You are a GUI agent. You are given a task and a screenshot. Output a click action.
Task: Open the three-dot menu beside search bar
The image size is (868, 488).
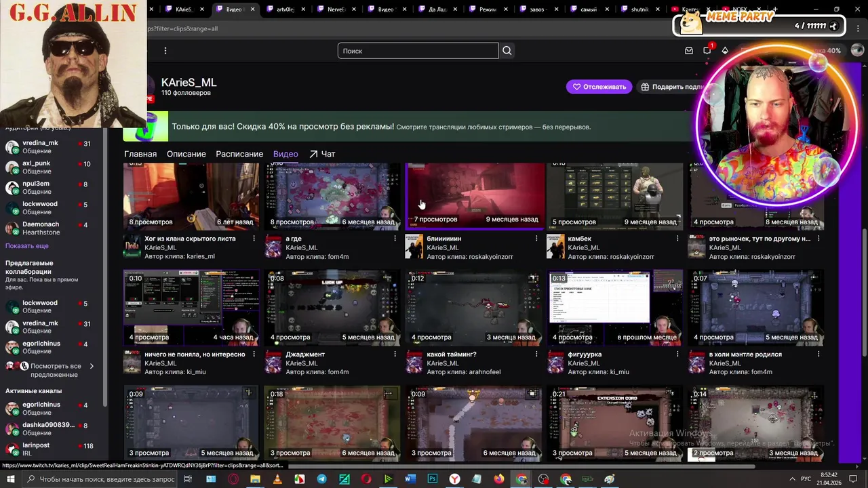coord(165,51)
